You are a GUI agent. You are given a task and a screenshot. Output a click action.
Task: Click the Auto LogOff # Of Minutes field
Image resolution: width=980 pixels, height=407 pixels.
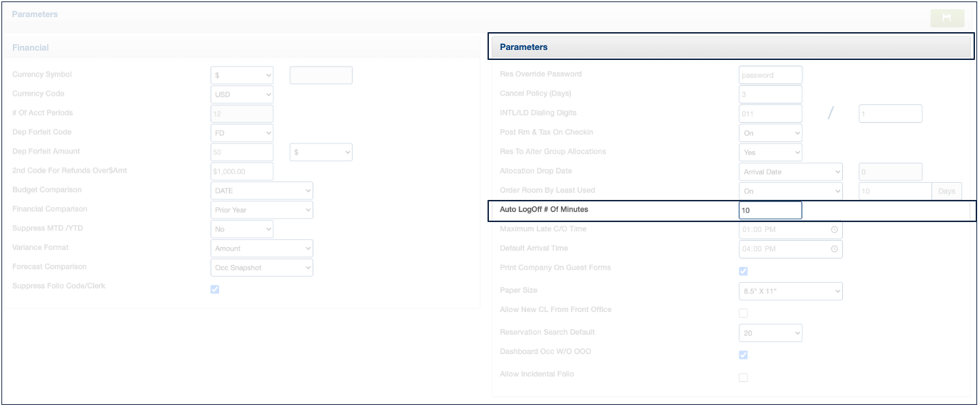[x=770, y=211]
